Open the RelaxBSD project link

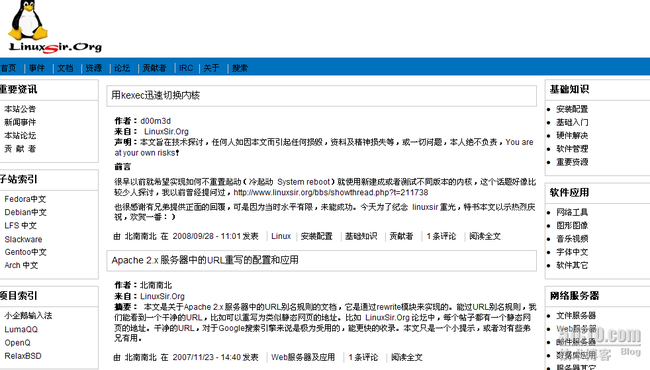tap(23, 356)
